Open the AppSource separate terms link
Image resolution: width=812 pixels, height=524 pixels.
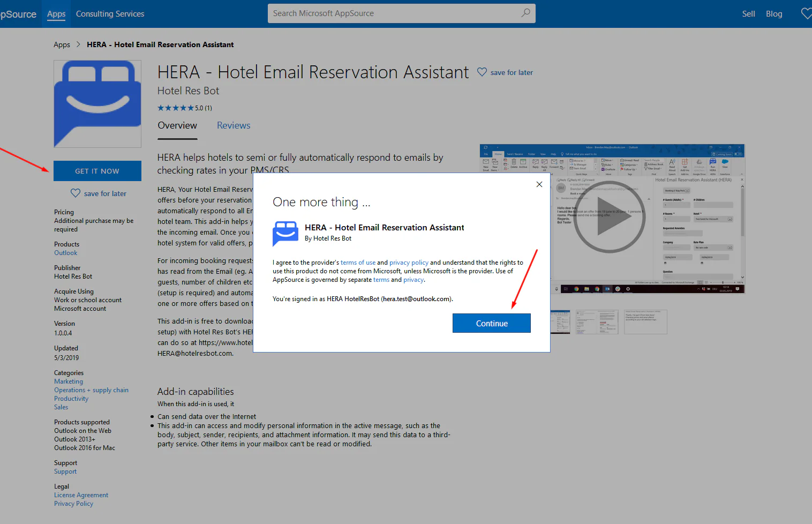381,280
